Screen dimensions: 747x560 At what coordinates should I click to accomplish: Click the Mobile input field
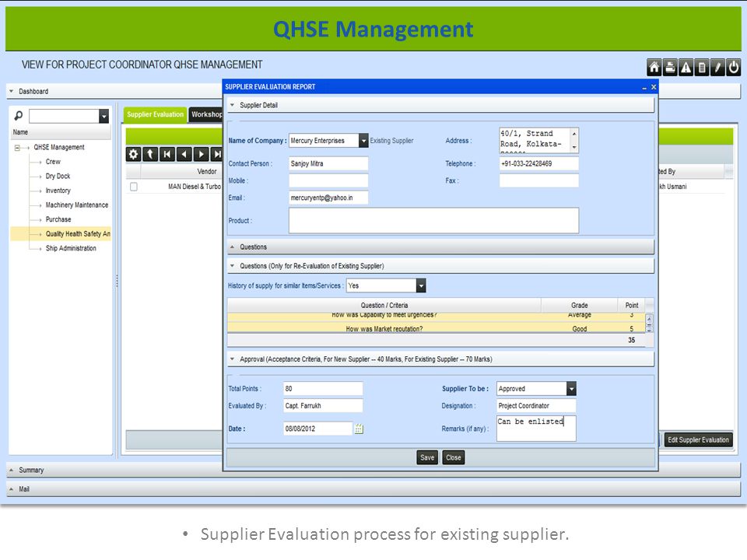328,181
